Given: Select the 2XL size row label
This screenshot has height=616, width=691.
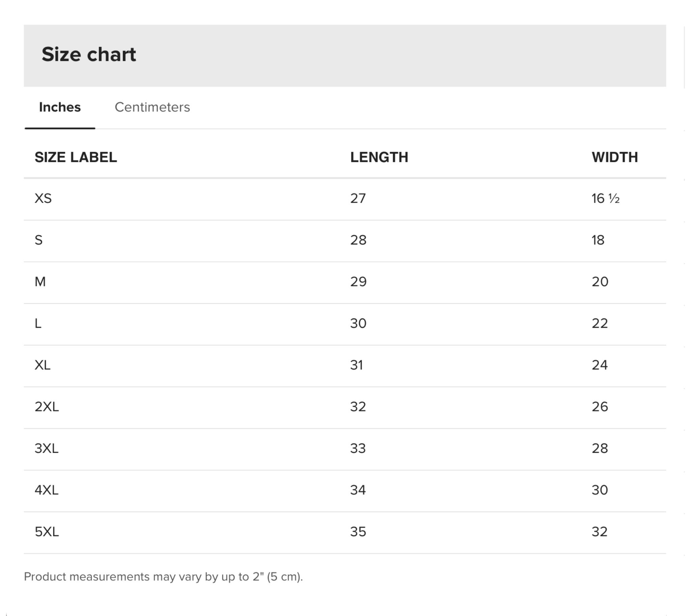Looking at the screenshot, I should click(47, 407).
